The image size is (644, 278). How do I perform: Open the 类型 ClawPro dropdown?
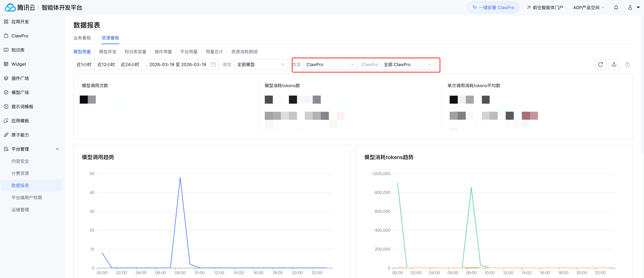coord(330,64)
